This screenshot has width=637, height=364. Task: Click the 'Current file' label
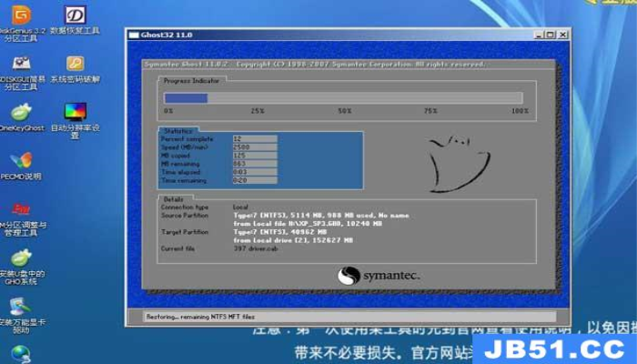(178, 248)
